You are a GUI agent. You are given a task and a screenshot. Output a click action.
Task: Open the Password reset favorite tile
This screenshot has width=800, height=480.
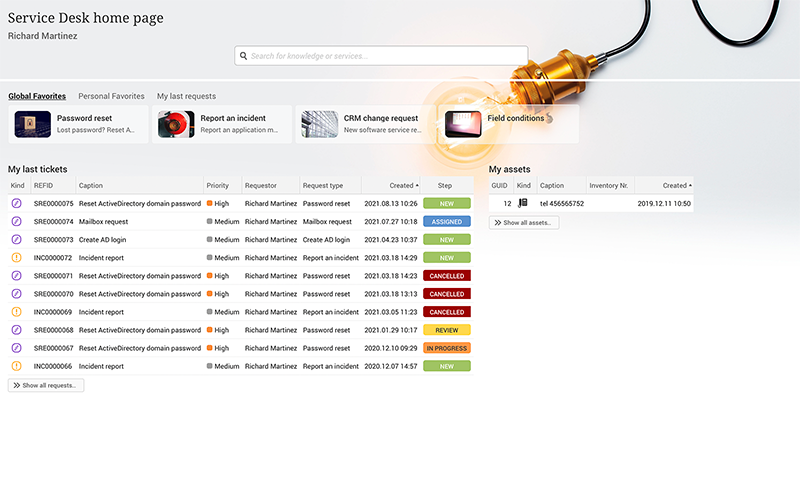tap(80, 124)
